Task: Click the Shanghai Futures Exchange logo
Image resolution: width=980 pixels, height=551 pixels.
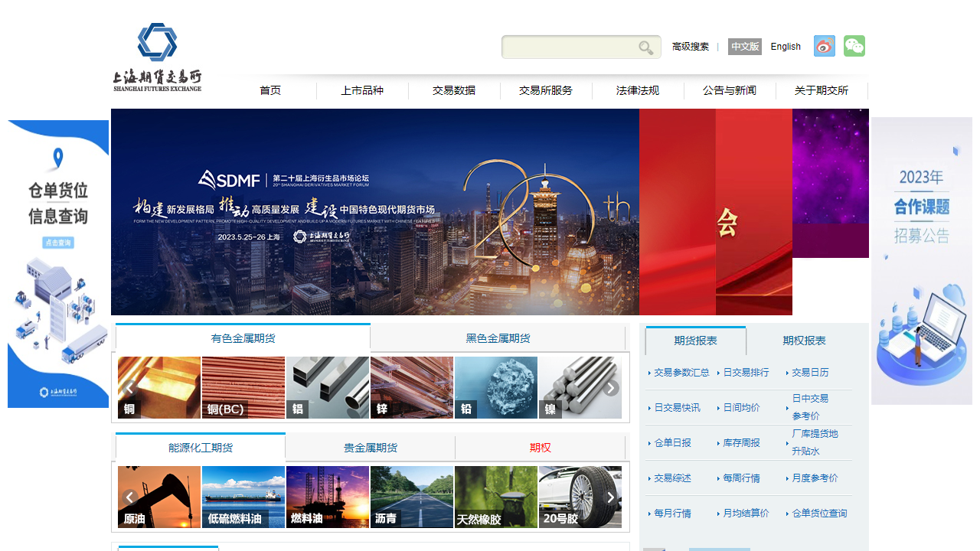Action: tap(157, 57)
